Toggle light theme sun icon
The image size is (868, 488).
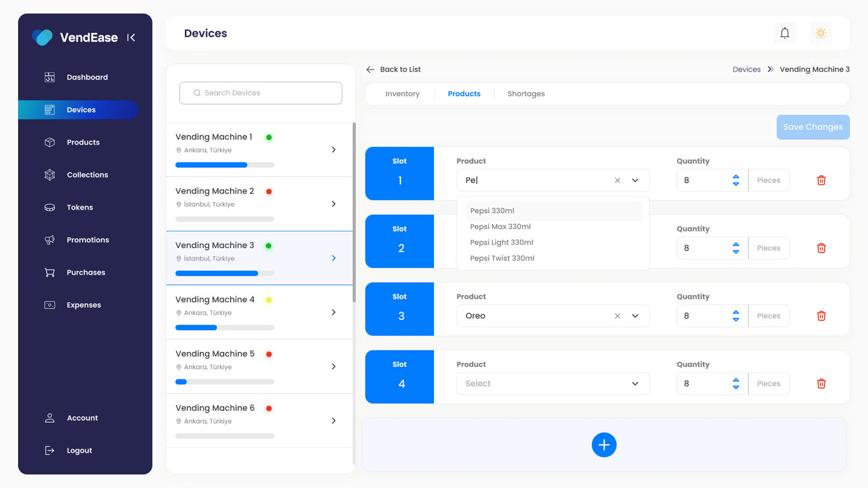click(x=821, y=33)
